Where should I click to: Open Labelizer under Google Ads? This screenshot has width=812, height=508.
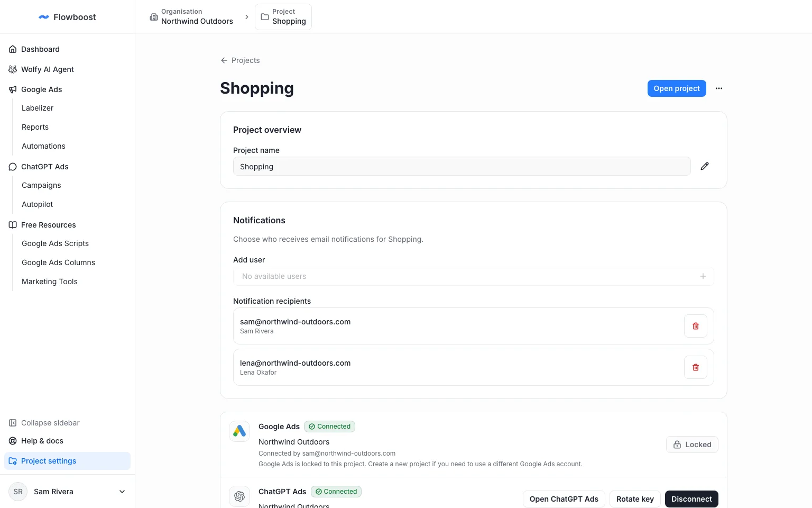(x=38, y=108)
